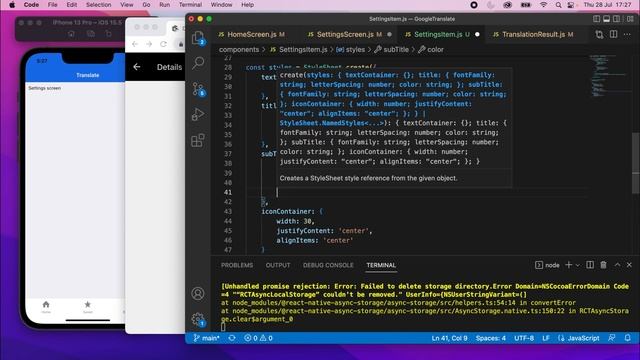The image size is (640, 360).
Task: Open the launch profile dropdown next to plus
Action: (578, 265)
